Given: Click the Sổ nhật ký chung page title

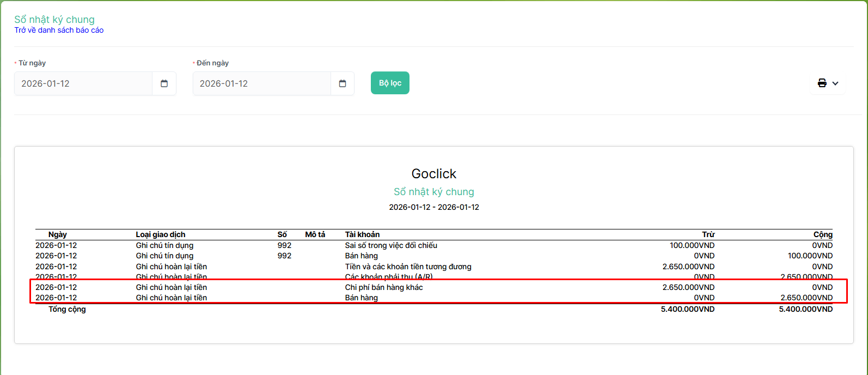Looking at the screenshot, I should click(54, 20).
